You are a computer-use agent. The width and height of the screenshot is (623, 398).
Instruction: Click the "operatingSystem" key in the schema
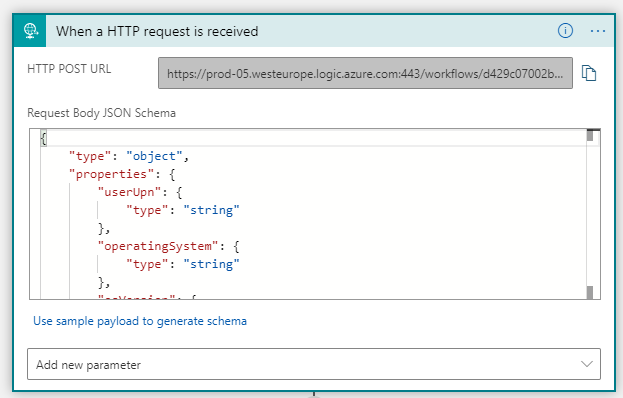(x=158, y=246)
